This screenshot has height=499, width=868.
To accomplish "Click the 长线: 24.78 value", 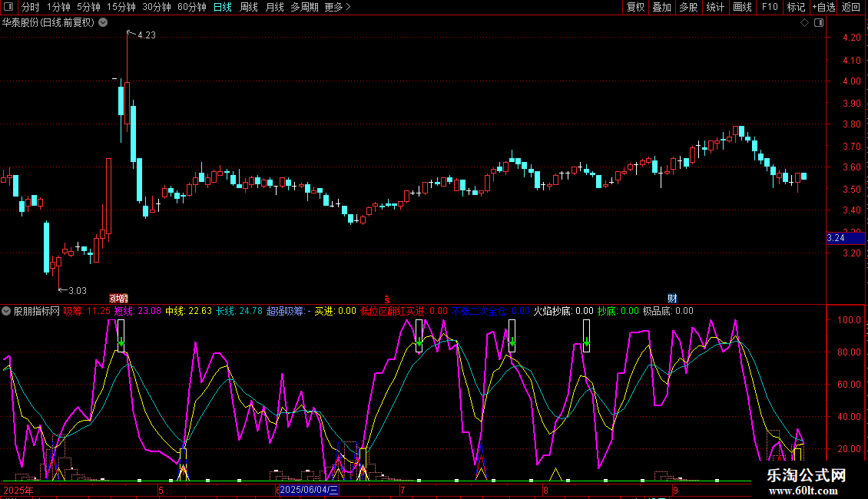I will 239,311.
